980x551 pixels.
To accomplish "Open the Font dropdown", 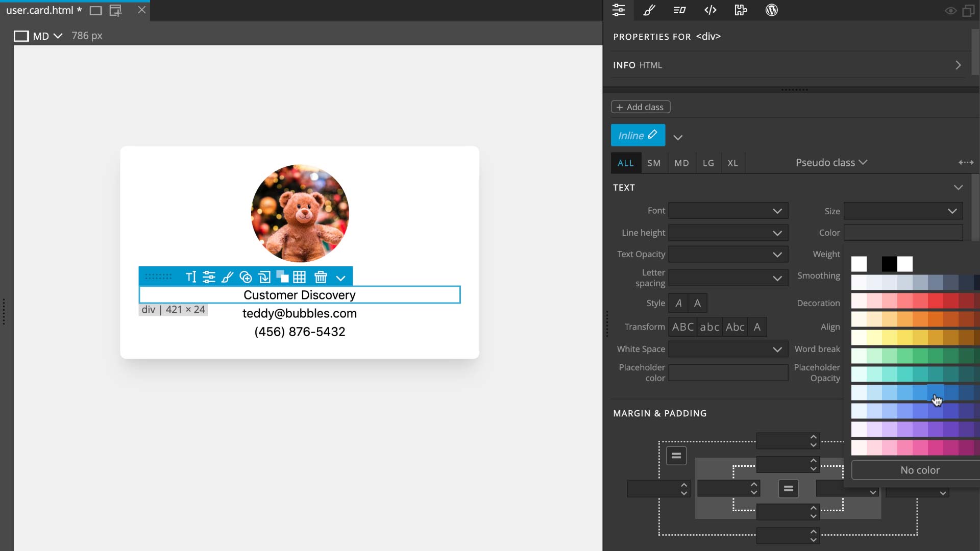I will click(x=728, y=211).
